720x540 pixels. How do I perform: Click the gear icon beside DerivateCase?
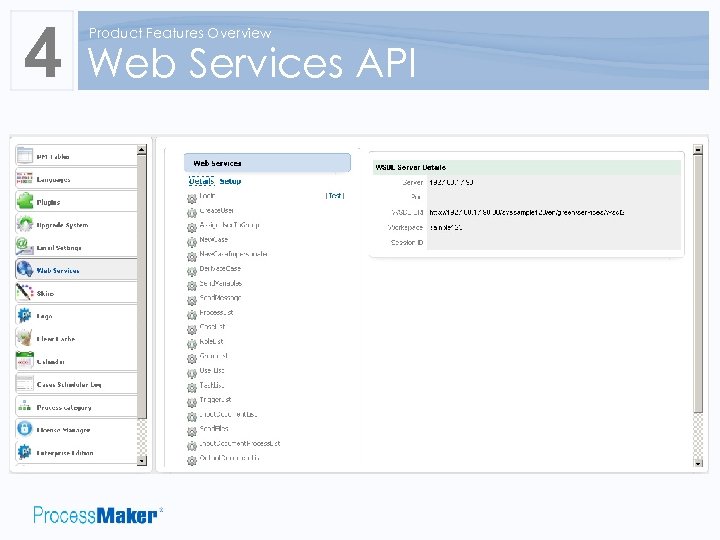point(191,271)
